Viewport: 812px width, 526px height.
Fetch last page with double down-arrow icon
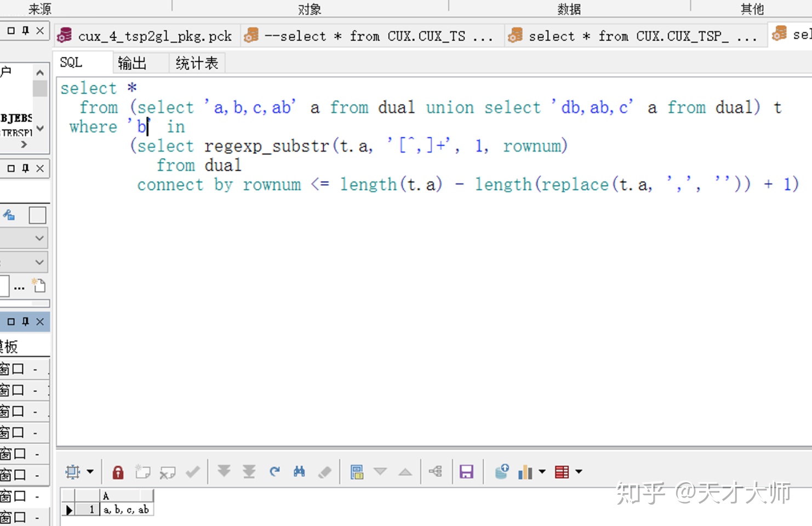pyautogui.click(x=249, y=471)
